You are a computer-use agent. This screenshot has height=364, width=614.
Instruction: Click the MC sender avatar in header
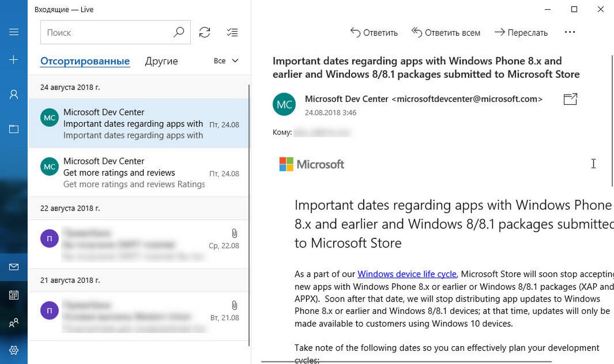click(x=284, y=105)
